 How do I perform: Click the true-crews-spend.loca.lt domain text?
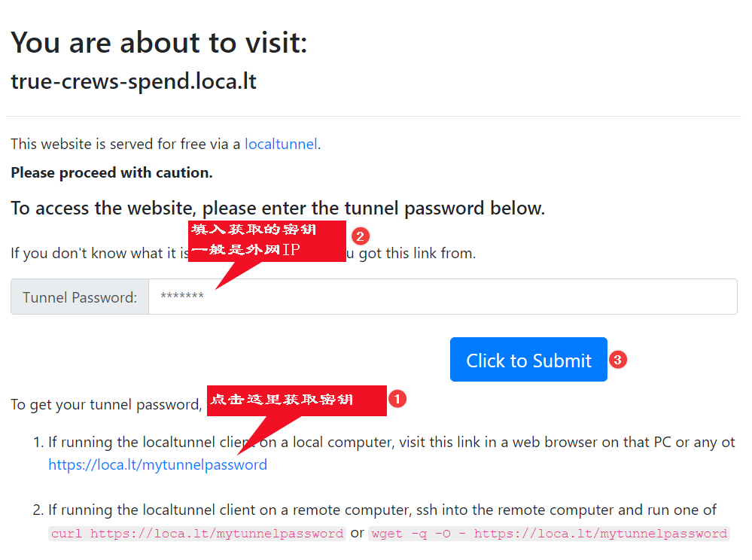pos(133,81)
